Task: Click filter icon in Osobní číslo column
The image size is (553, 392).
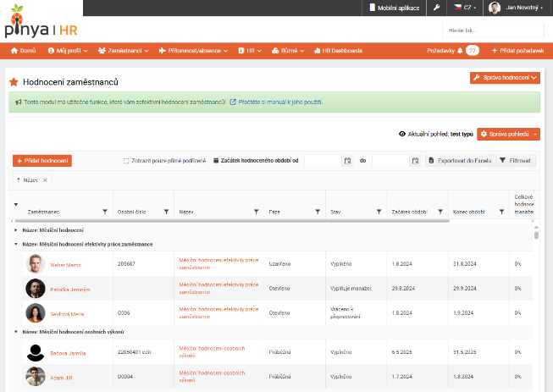Action: click(x=166, y=212)
